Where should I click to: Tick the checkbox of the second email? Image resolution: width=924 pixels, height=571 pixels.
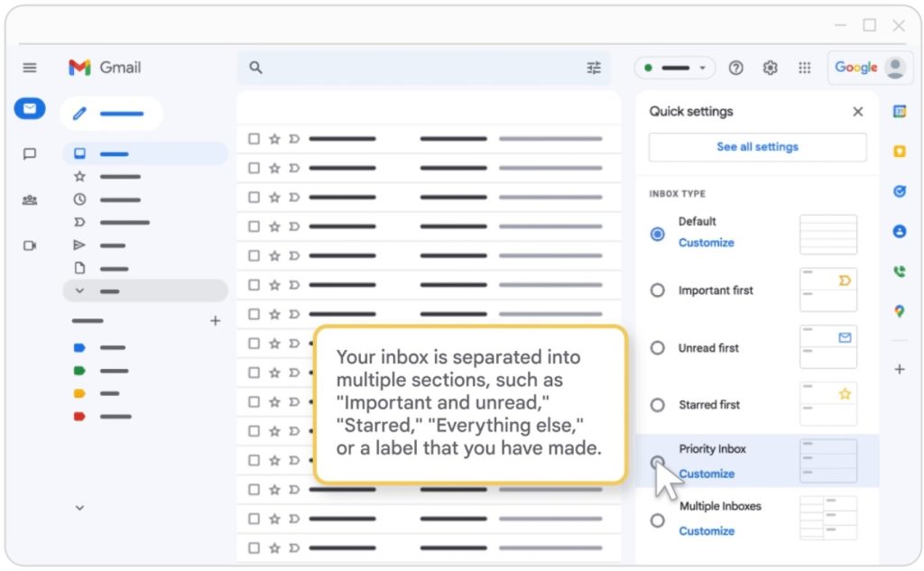pos(254,168)
